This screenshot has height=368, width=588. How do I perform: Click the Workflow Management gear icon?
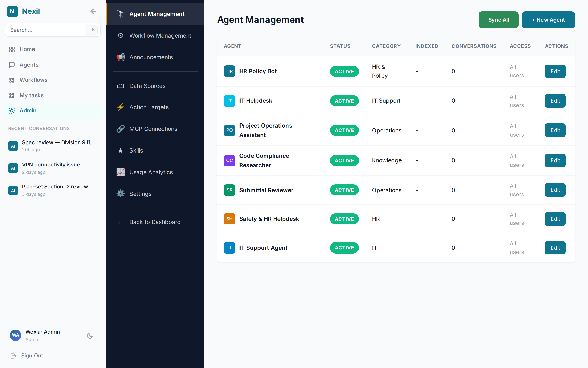click(x=120, y=36)
